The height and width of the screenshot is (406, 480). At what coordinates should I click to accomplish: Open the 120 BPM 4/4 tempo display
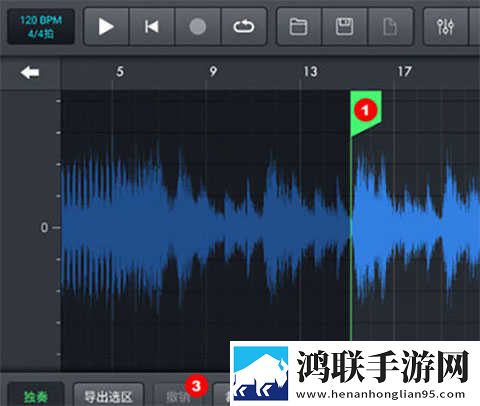click(x=41, y=27)
